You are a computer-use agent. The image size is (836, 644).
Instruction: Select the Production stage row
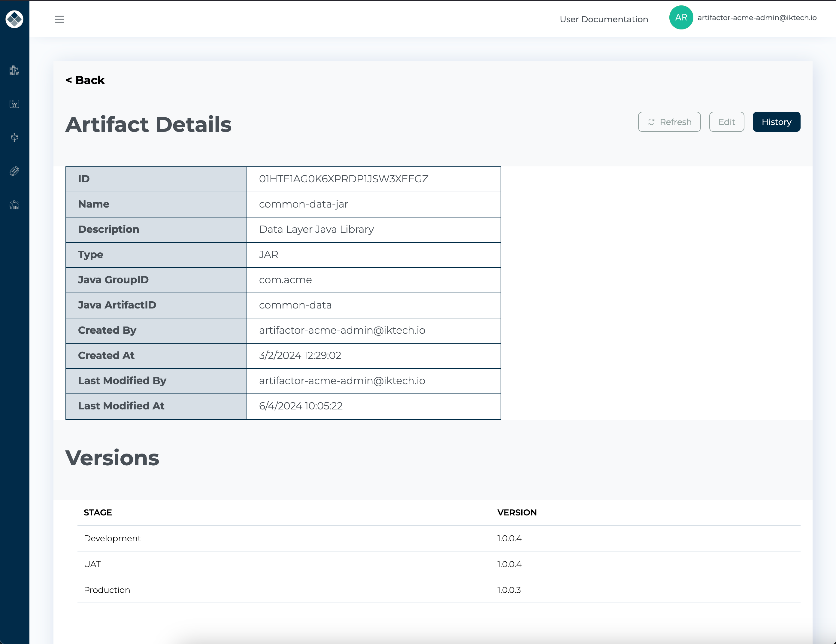tap(107, 590)
